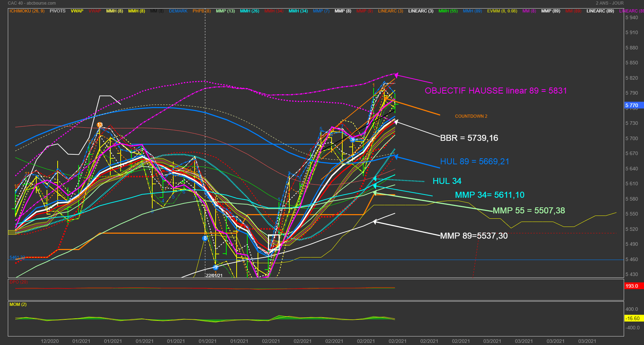Toggle the PIVOTS indicator in legend

click(57, 11)
